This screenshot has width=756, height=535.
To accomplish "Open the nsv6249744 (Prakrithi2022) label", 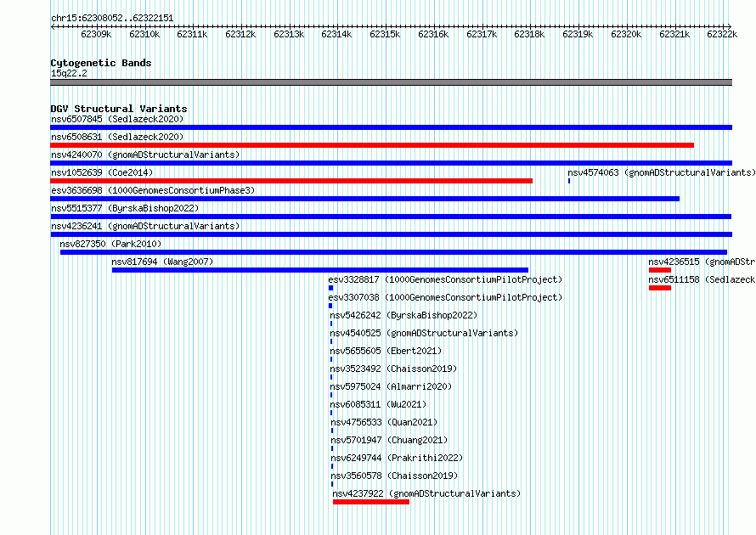I will [x=397, y=458].
